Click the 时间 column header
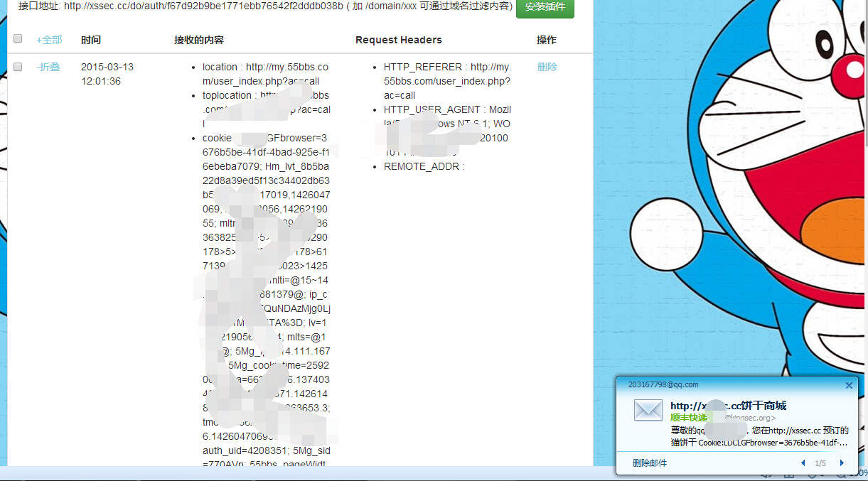The image size is (868, 481). 91,40
